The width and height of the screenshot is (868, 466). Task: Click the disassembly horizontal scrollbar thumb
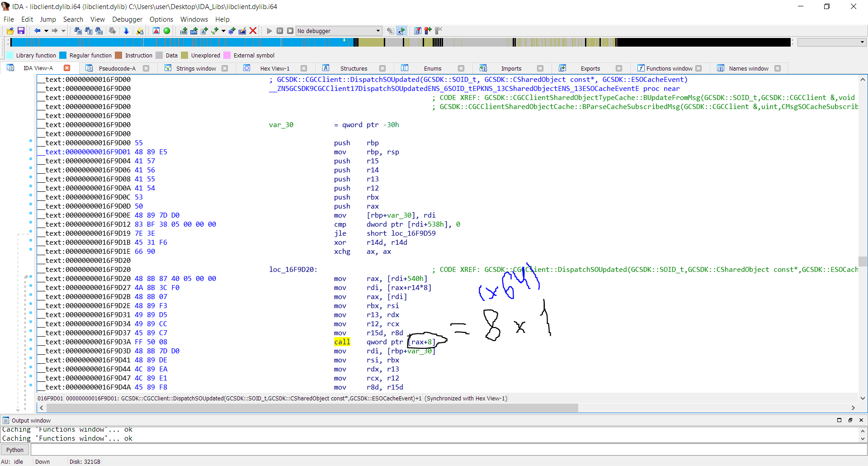tap(312, 408)
